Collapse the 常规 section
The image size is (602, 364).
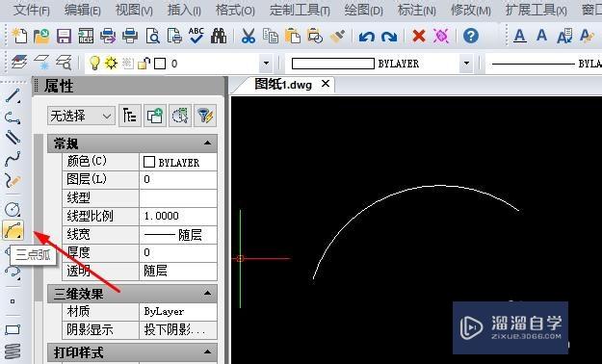coord(207,143)
